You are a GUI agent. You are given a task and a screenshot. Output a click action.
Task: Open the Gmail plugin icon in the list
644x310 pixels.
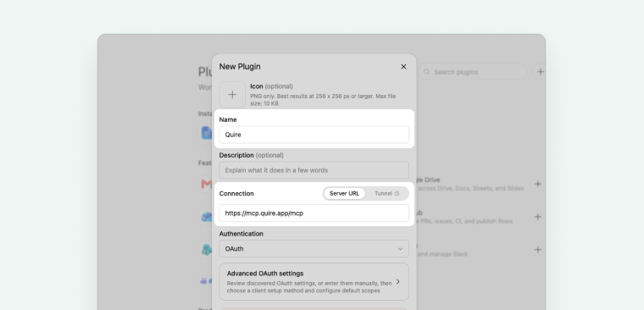pyautogui.click(x=206, y=184)
